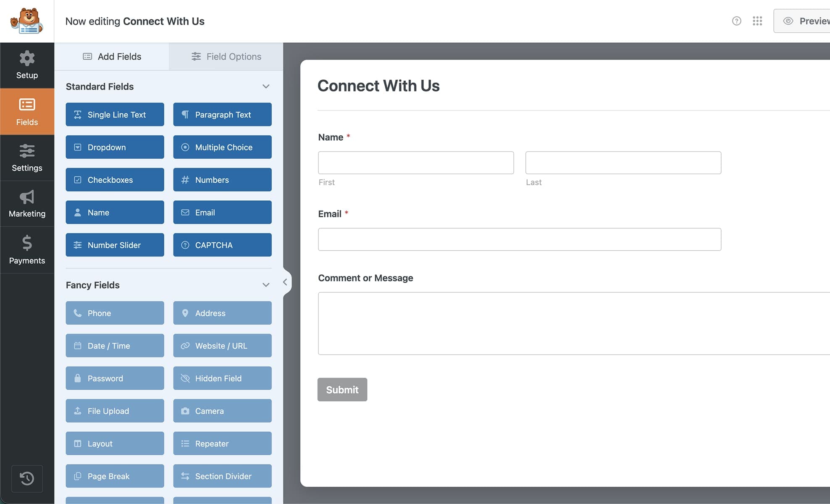Collapse the Fancy Fields section
The image size is (830, 504).
pyautogui.click(x=266, y=285)
